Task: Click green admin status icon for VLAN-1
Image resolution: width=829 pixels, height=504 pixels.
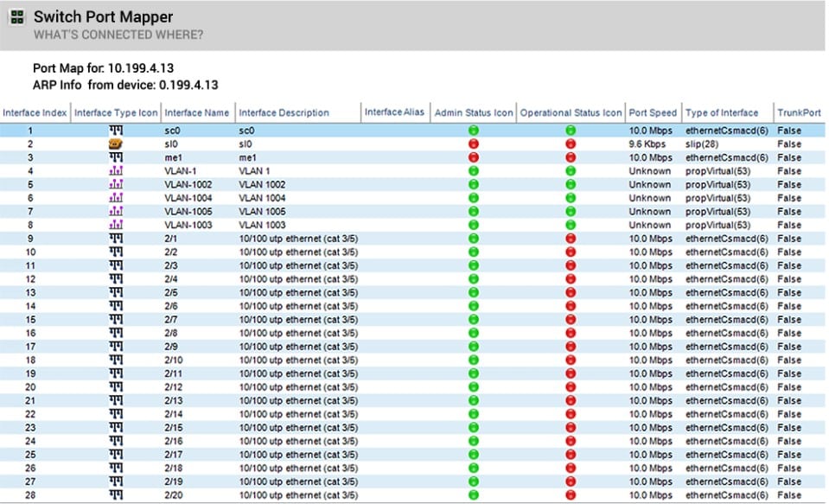Action: [x=474, y=171]
